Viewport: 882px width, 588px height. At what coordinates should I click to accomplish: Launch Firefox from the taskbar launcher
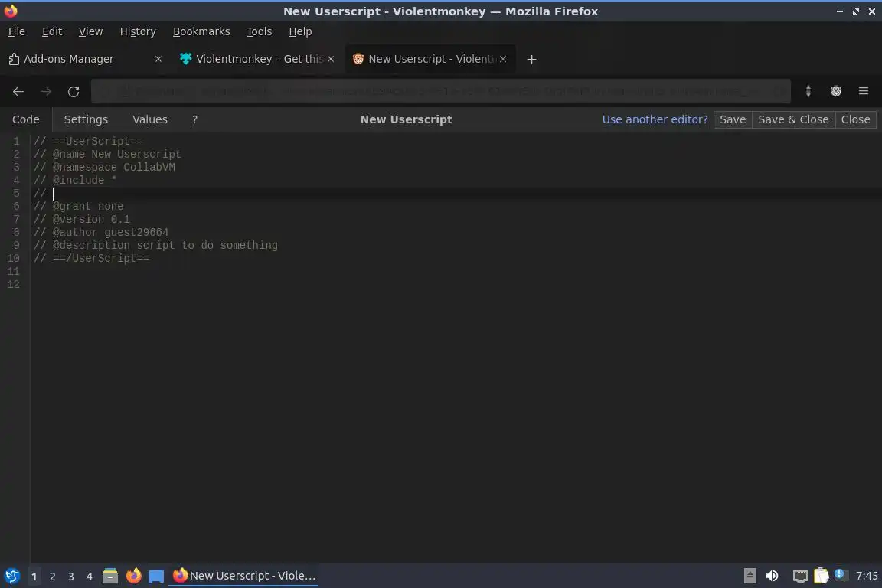tap(133, 576)
